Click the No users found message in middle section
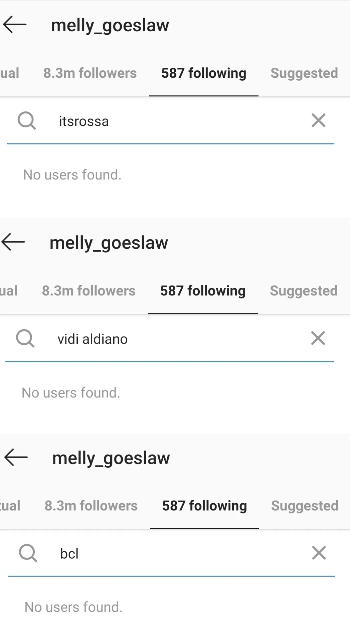 (x=71, y=393)
